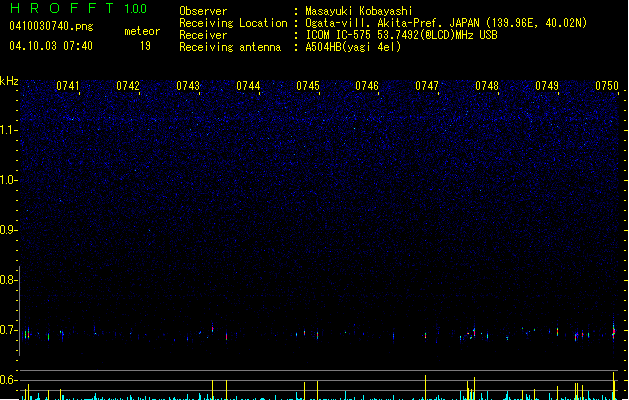Image resolution: width=629 pixels, height=400 pixels.
Task: Click the 0.6 kHz axis label
Action: [x=8, y=380]
